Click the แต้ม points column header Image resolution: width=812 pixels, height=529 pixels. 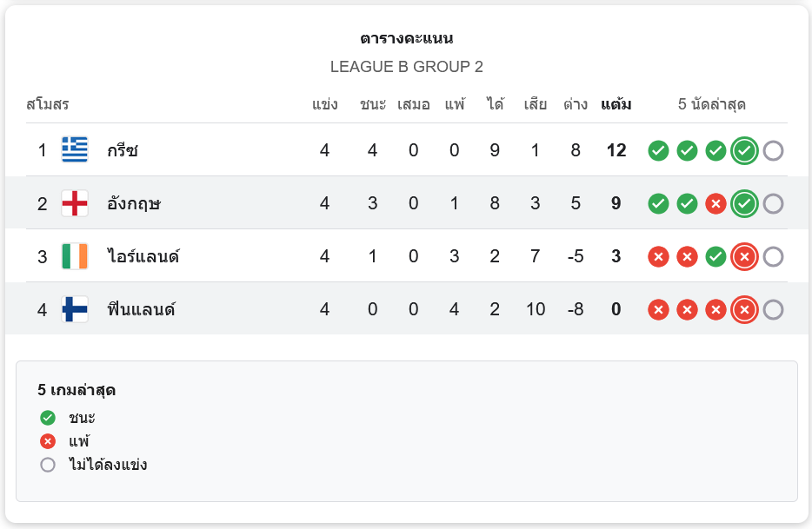pyautogui.click(x=616, y=105)
